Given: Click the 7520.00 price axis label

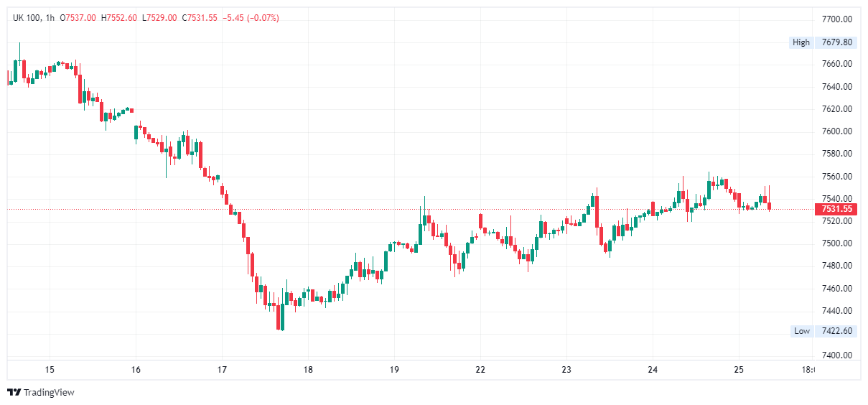Looking at the screenshot, I should tap(837, 221).
